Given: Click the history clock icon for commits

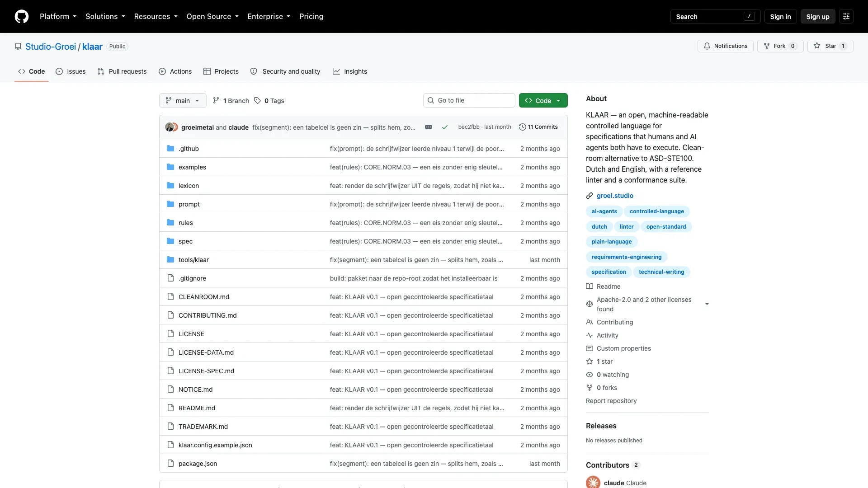Looking at the screenshot, I should (x=523, y=127).
